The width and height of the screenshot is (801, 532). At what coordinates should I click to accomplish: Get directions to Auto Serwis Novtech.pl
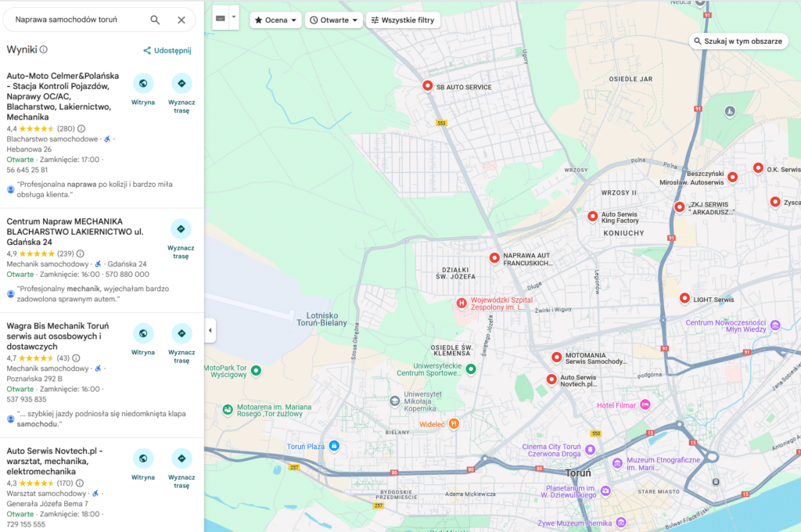pyautogui.click(x=181, y=458)
